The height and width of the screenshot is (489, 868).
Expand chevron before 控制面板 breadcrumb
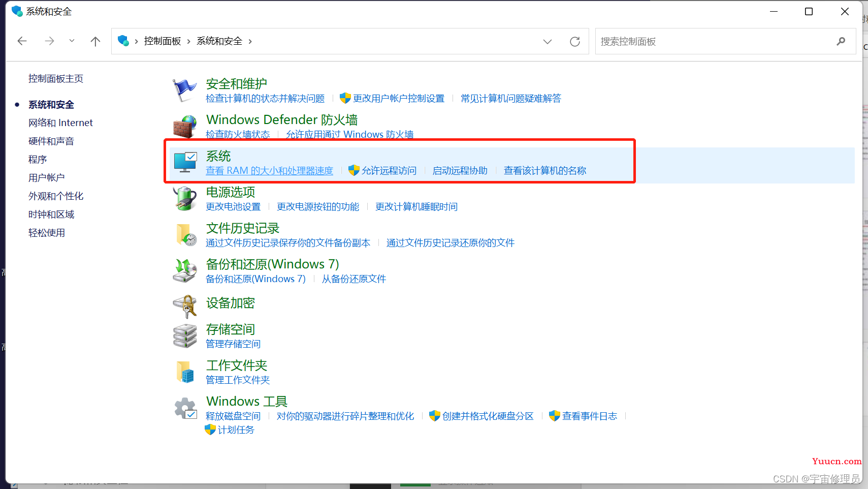[x=137, y=41]
